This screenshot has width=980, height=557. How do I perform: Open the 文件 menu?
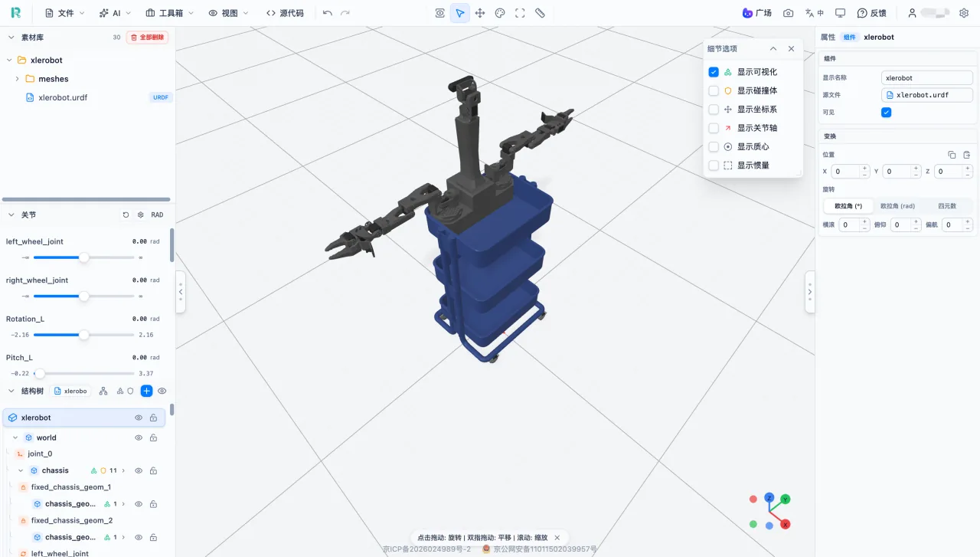[64, 13]
